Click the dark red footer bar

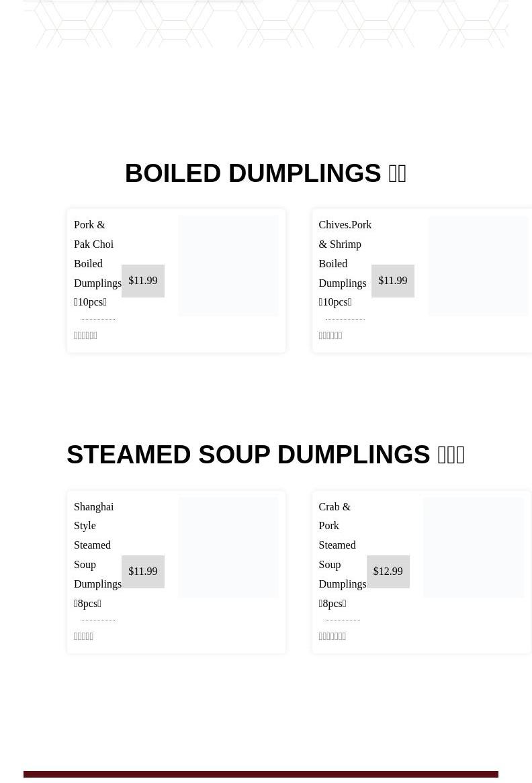261,775
